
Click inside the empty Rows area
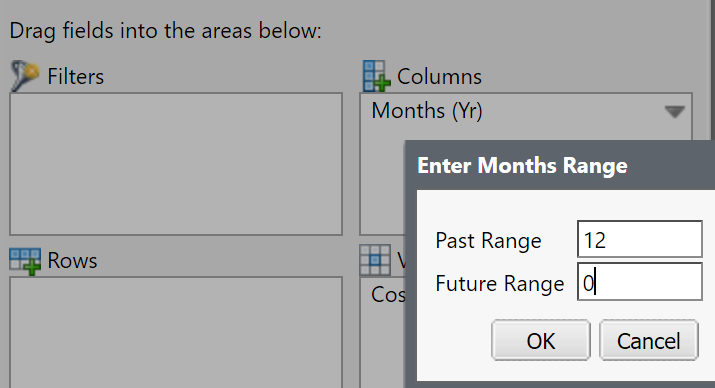(176, 332)
